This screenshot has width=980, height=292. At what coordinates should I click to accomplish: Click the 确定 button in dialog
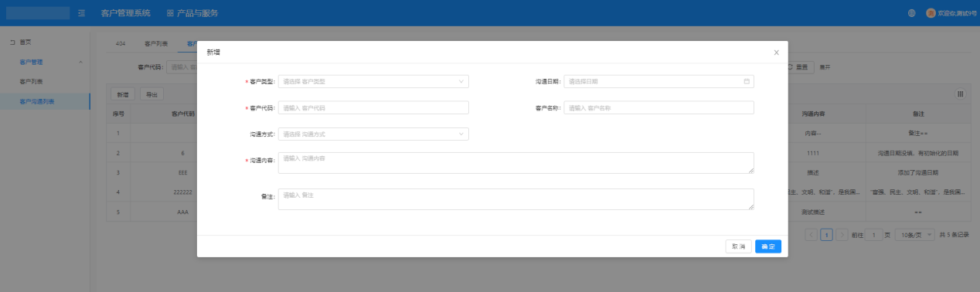tap(768, 246)
